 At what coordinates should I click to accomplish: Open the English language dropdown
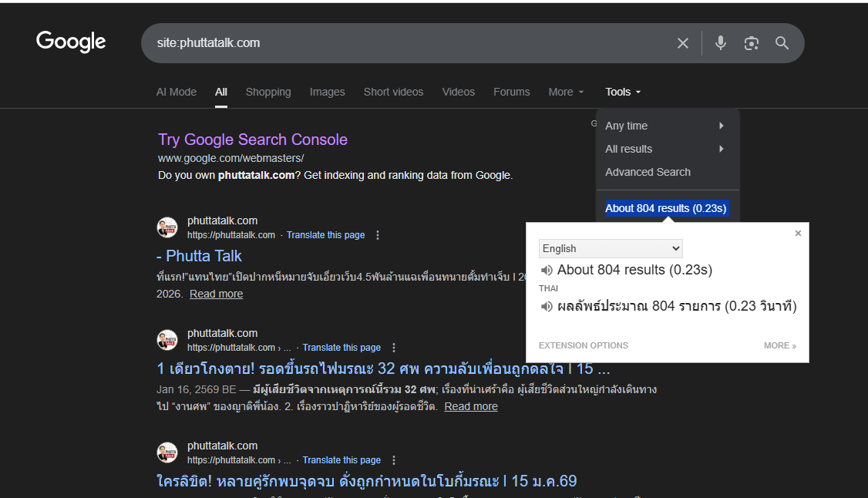pos(611,248)
